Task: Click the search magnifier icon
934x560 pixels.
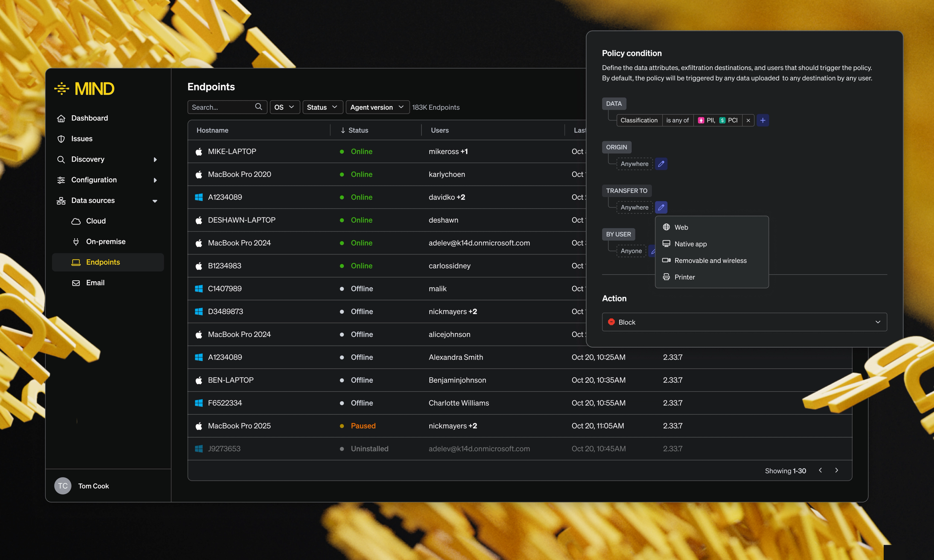Action: click(258, 107)
